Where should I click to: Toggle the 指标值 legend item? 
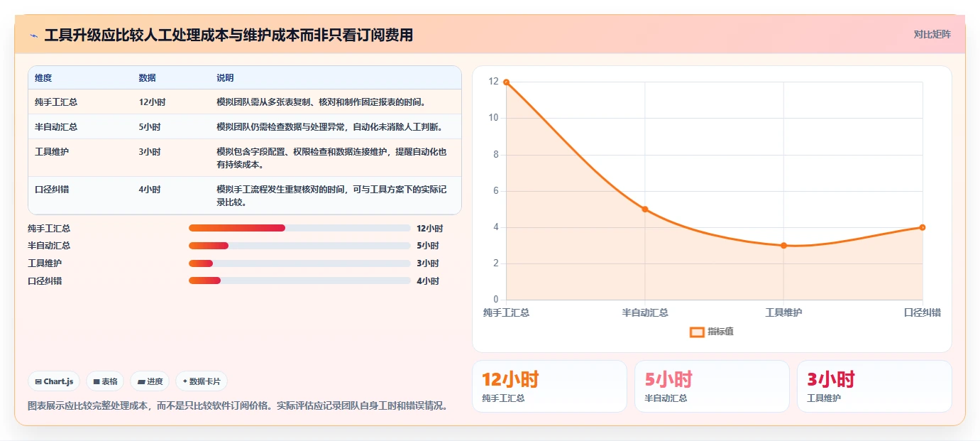coord(712,332)
